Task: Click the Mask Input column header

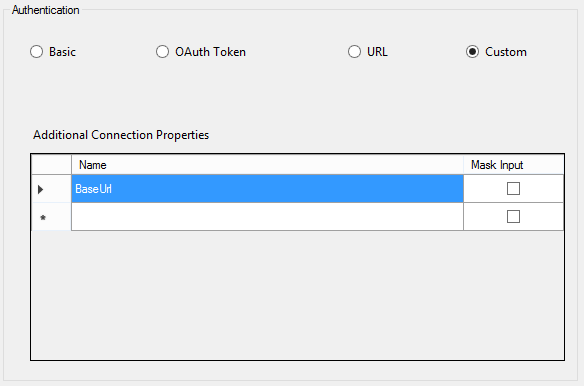Action: [x=514, y=164]
